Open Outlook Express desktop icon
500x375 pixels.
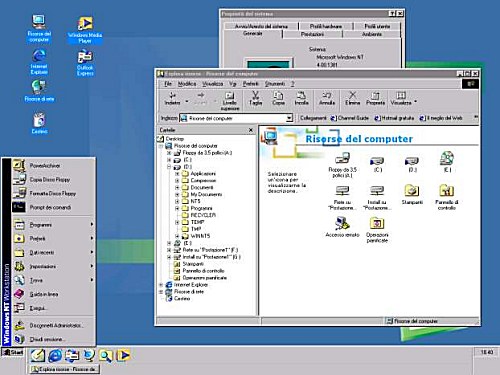pyautogui.click(x=85, y=63)
